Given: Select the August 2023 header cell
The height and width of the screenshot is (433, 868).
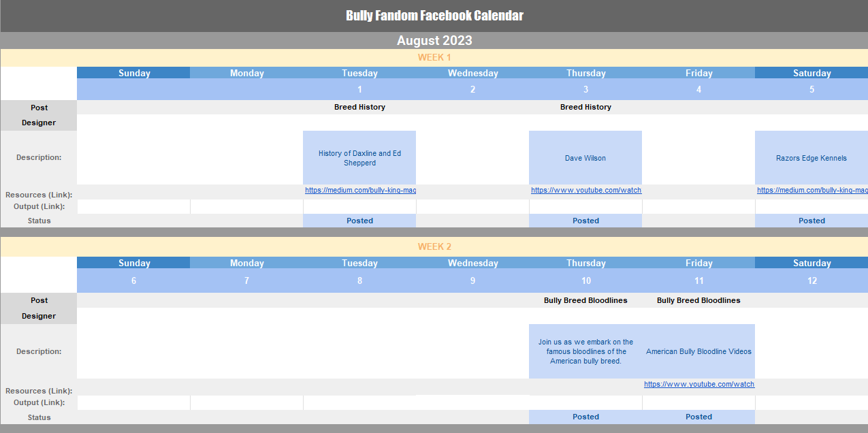Looking at the screenshot, I should [x=434, y=40].
